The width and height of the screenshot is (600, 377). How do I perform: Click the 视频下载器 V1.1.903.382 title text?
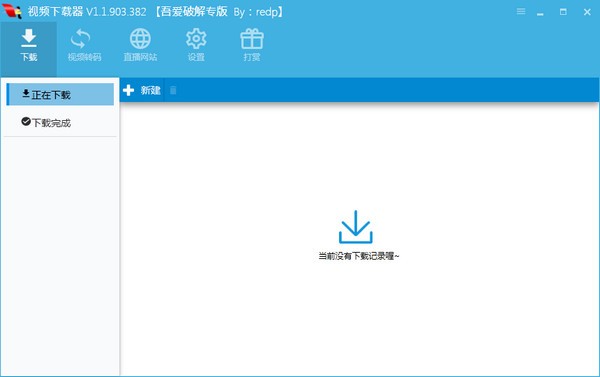click(x=87, y=12)
